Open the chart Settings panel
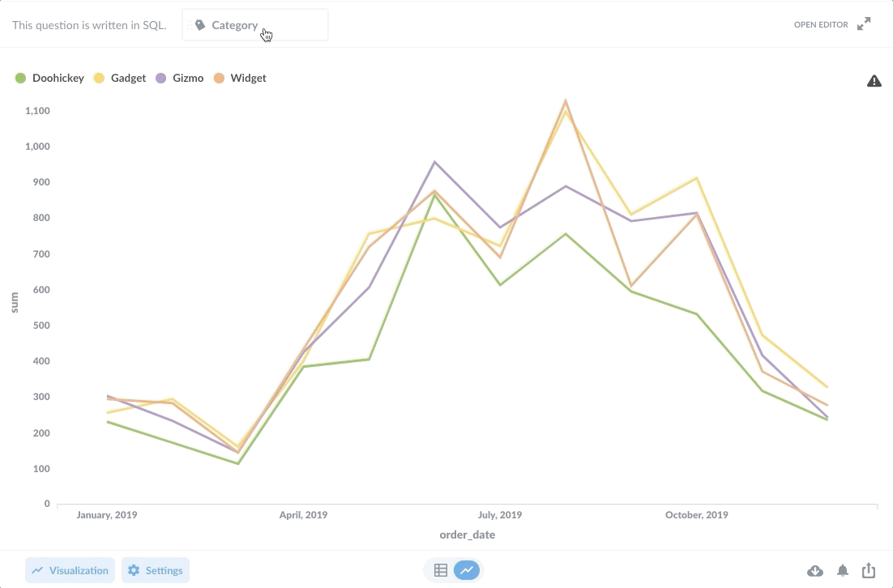 156,571
